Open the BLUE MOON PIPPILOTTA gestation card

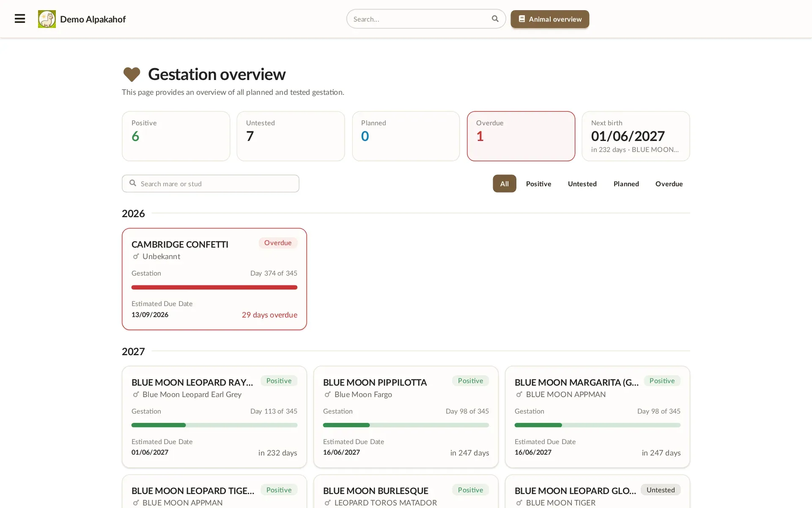click(406, 417)
